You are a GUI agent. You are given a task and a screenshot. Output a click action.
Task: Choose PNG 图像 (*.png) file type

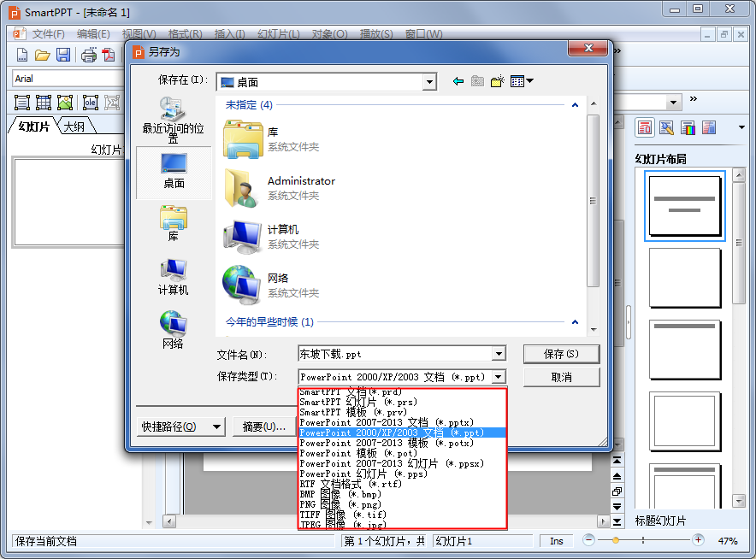coord(402,504)
